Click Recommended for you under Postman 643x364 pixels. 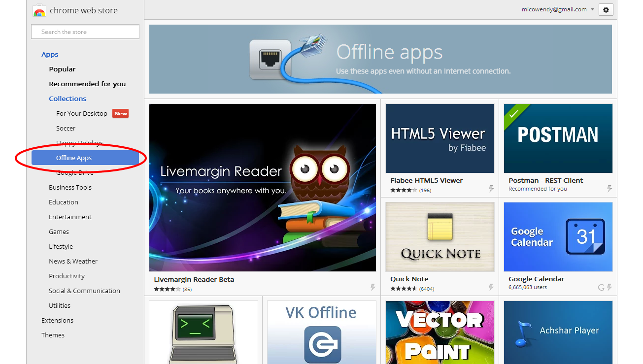click(538, 189)
